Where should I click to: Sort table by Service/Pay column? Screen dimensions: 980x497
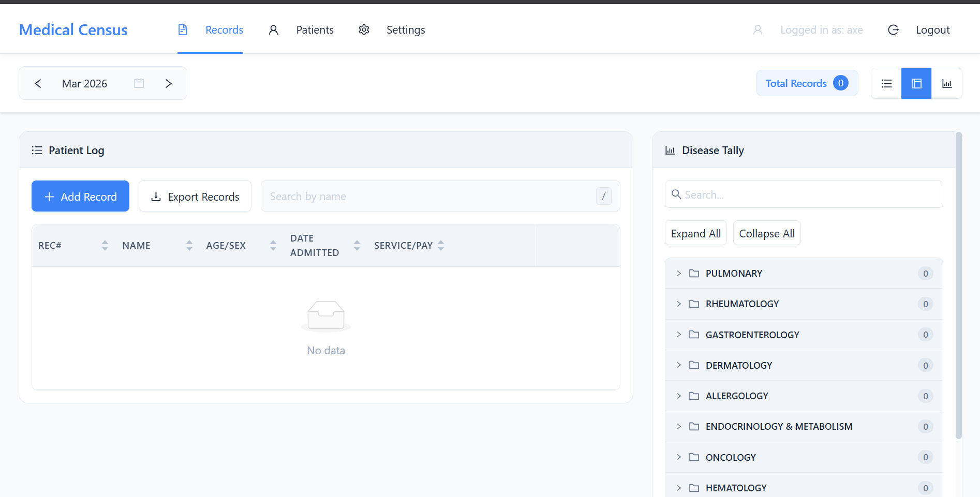pyautogui.click(x=441, y=246)
